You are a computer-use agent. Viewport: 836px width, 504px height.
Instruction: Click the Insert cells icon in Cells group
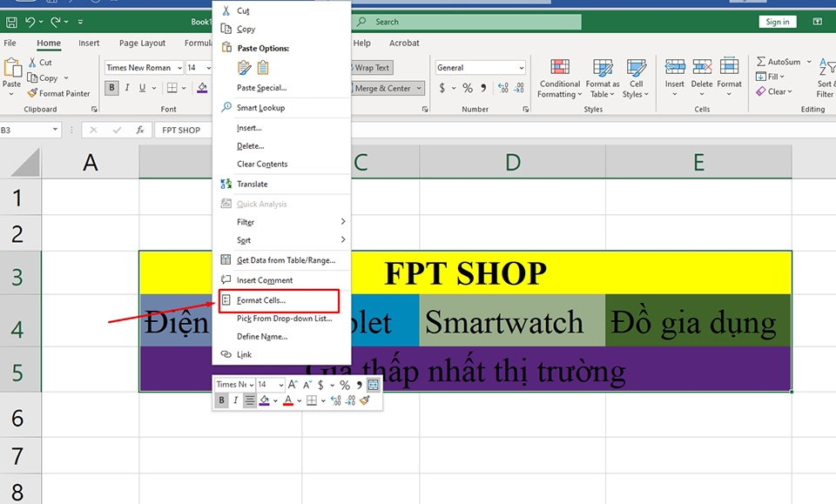pos(674,67)
